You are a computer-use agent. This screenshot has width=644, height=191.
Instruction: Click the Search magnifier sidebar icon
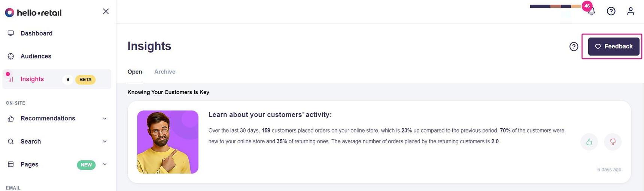pos(11,141)
